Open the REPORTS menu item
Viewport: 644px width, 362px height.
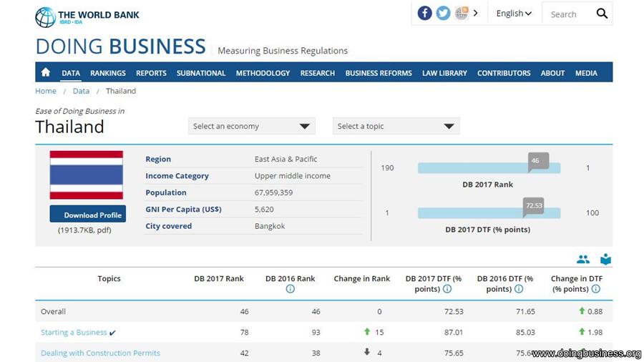pyautogui.click(x=151, y=73)
